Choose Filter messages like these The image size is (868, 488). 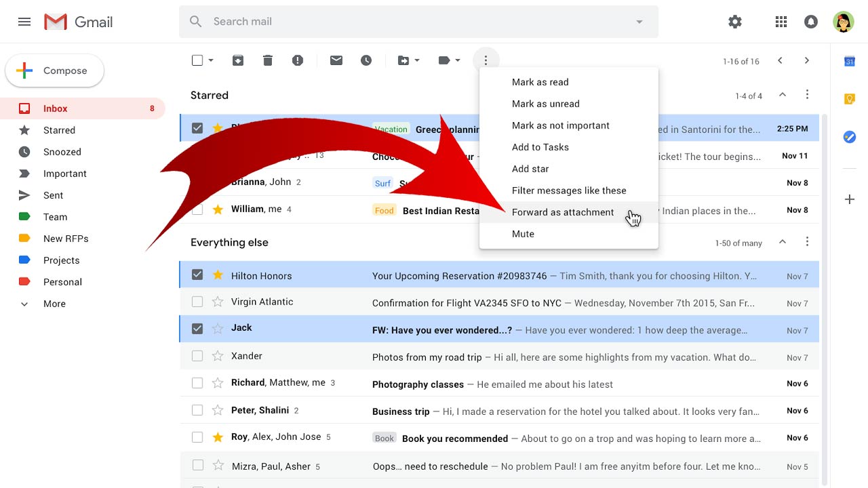[568, 190]
